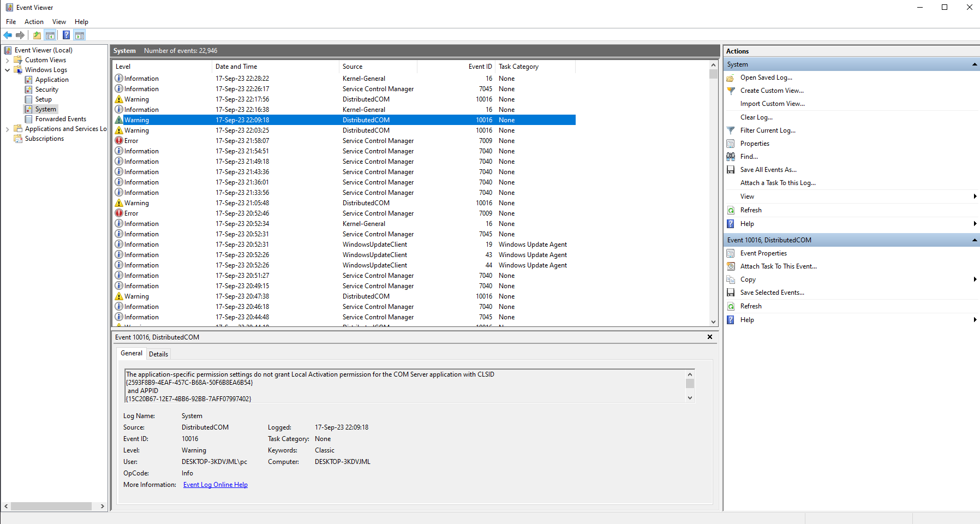The height and width of the screenshot is (524, 980).
Task: Open Help submenu arrow under System actions
Action: click(x=975, y=224)
